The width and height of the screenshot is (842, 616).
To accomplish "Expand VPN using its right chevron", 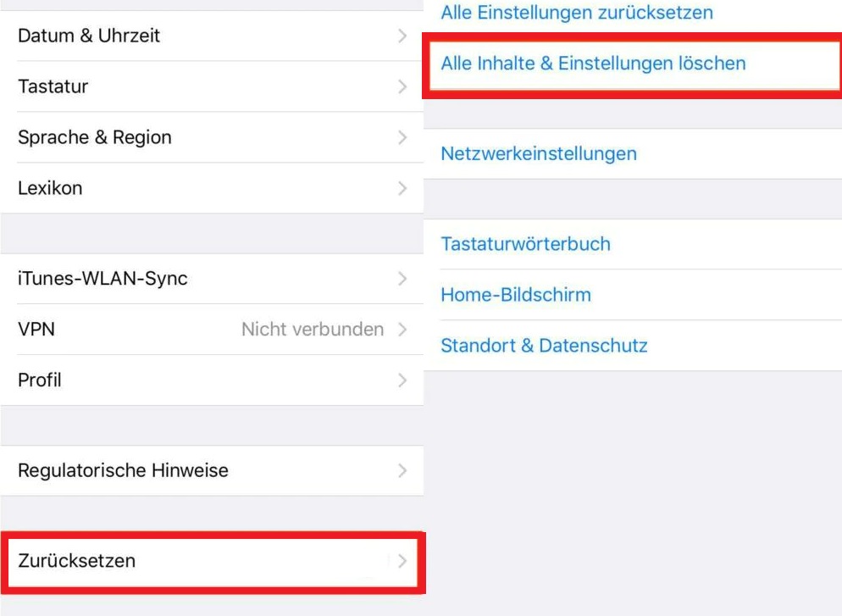I will (402, 330).
